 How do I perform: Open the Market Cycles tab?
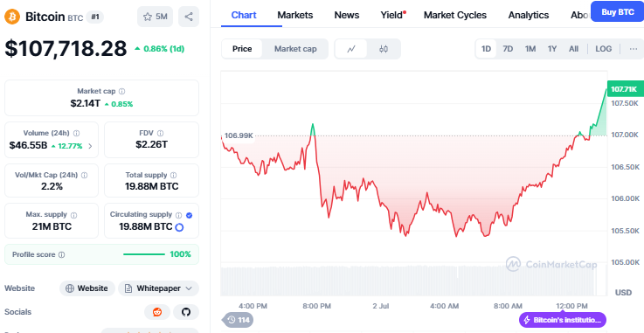pos(455,15)
